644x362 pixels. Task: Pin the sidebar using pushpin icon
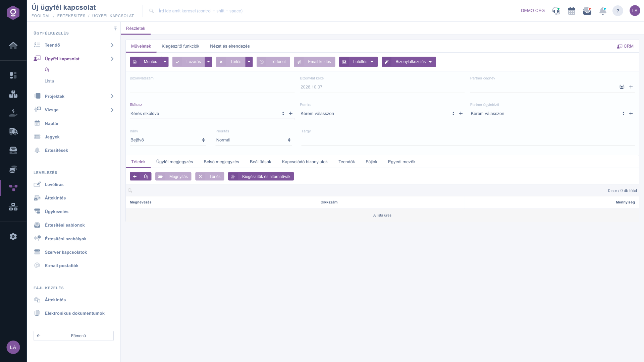point(115,28)
